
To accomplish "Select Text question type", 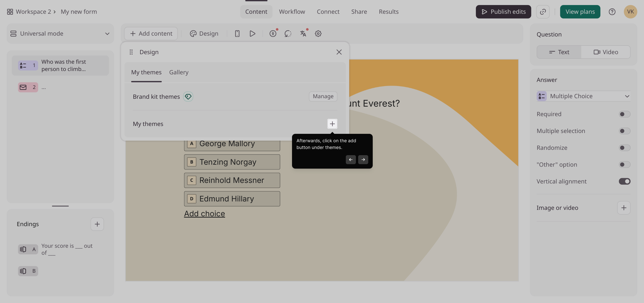I will click(559, 52).
